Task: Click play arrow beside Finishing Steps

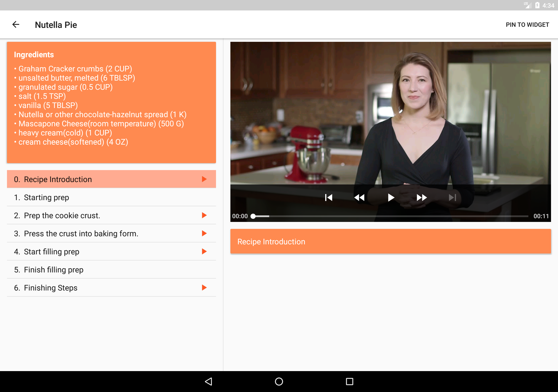Action: (x=204, y=287)
